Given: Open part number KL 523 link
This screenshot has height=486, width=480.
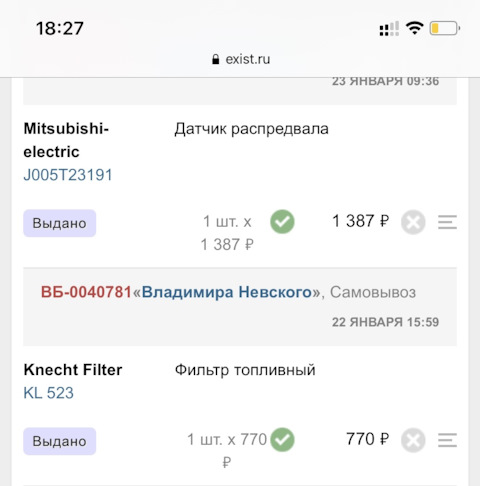Looking at the screenshot, I should [x=49, y=393].
